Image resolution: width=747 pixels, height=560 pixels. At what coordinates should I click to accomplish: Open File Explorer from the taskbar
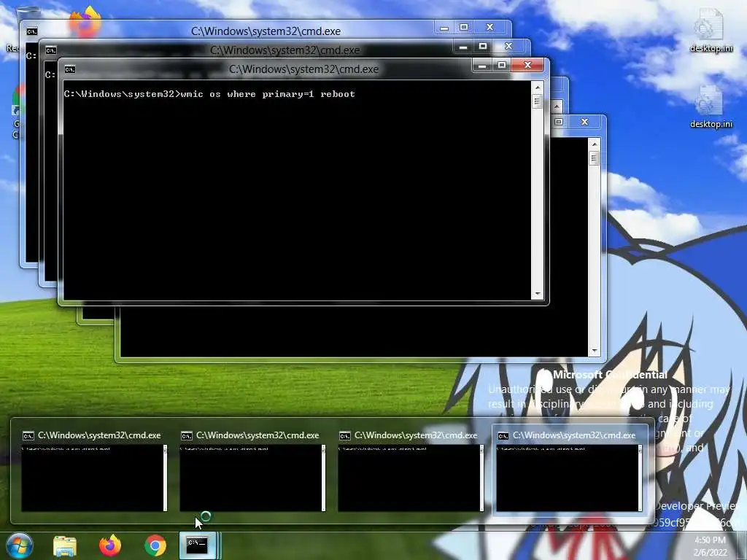pos(65,545)
